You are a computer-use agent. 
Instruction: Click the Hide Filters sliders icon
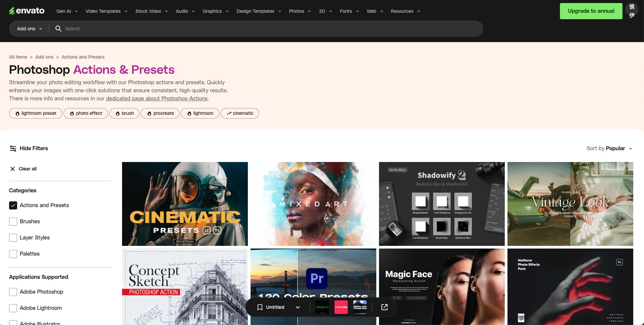(13, 148)
